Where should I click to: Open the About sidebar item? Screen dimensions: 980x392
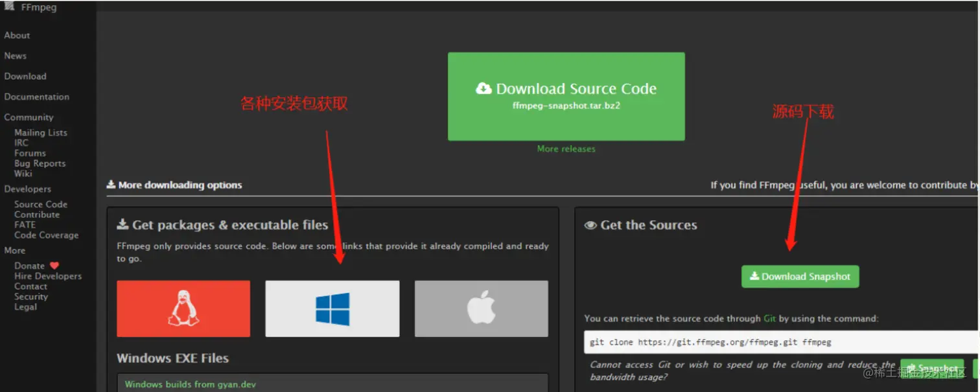point(17,36)
